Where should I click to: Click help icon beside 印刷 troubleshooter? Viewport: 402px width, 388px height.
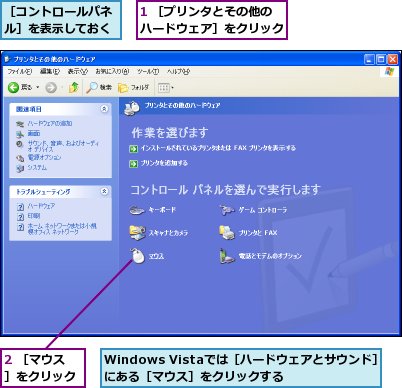[20, 217]
